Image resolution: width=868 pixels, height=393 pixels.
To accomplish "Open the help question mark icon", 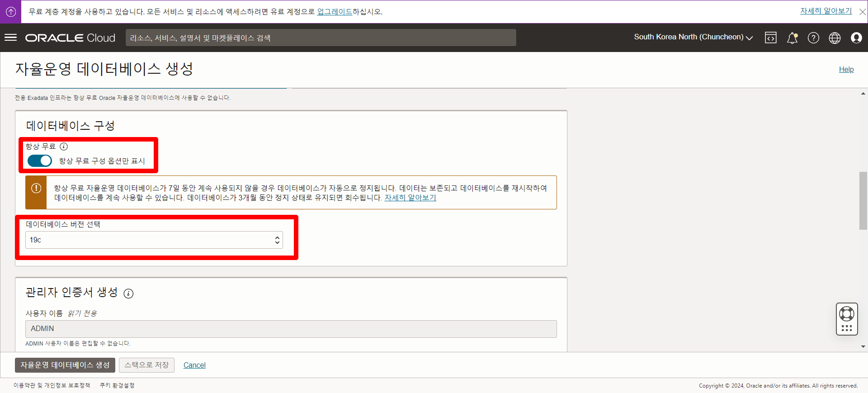I will (813, 38).
